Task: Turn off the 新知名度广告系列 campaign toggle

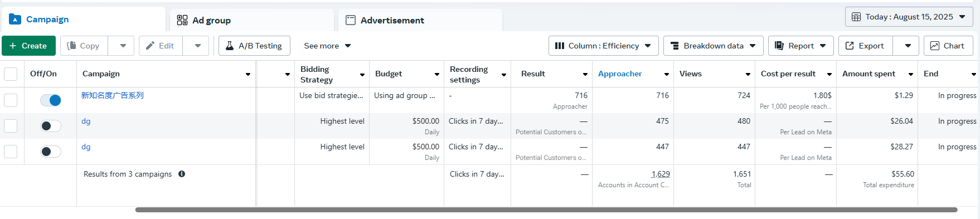Action: (x=51, y=100)
